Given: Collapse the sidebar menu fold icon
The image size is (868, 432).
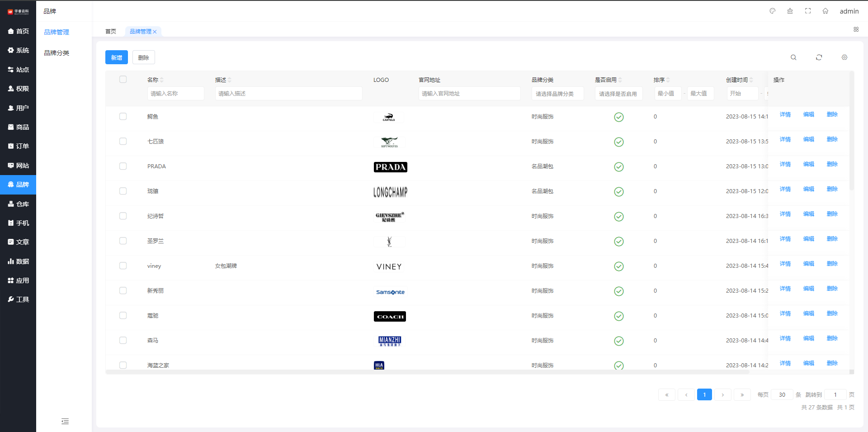Looking at the screenshot, I should click(65, 421).
